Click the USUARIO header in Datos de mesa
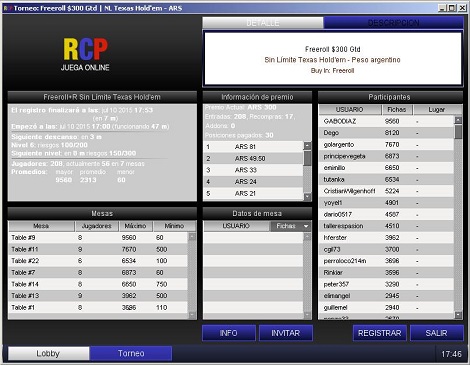 (236, 226)
